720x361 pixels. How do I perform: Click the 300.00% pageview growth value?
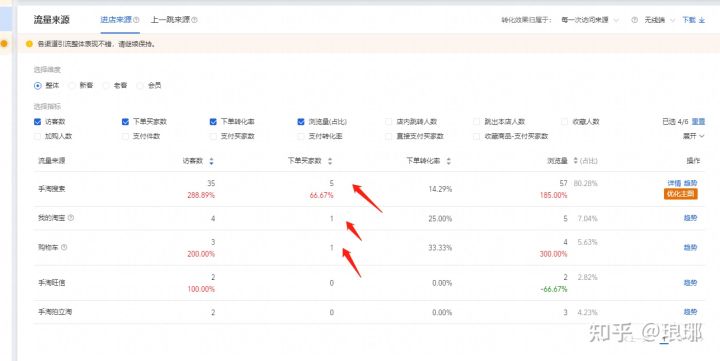(x=553, y=254)
